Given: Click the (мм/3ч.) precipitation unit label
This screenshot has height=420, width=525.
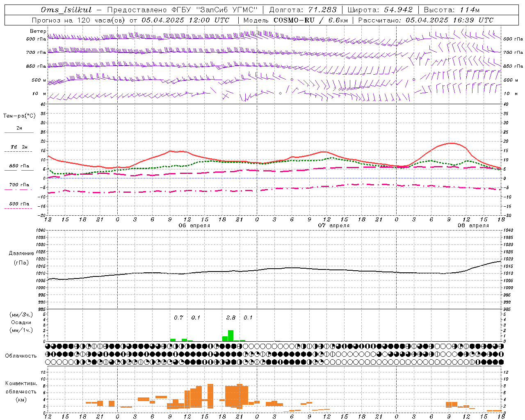Looking at the screenshot, I should coord(21,315).
